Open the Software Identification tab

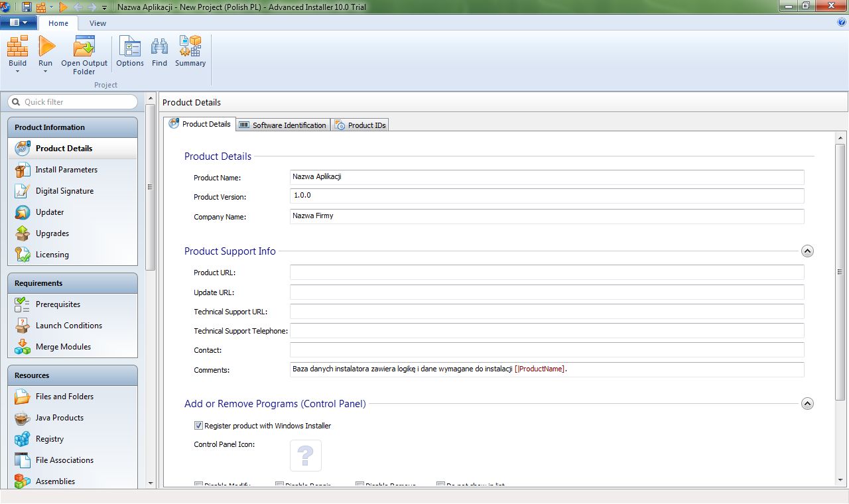283,125
